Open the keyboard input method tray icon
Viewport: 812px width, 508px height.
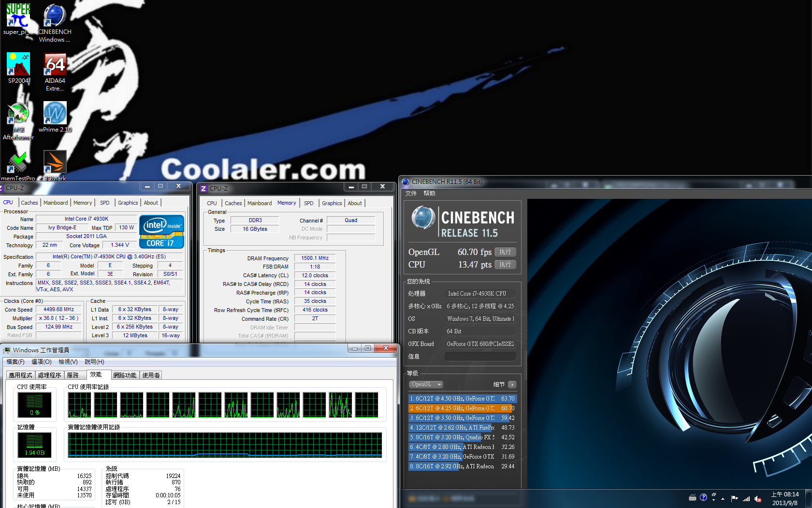pos(693,498)
